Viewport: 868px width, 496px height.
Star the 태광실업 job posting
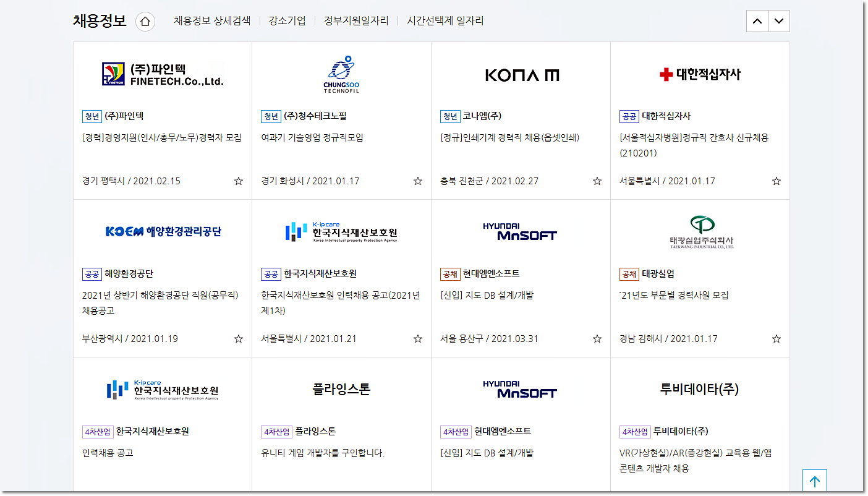pos(777,339)
